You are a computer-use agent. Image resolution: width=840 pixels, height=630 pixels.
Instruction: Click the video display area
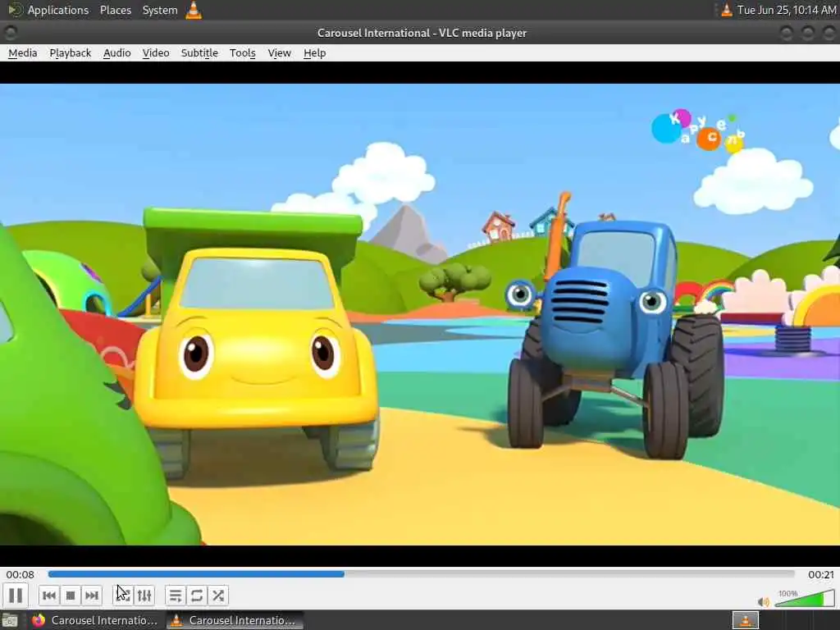click(x=420, y=314)
